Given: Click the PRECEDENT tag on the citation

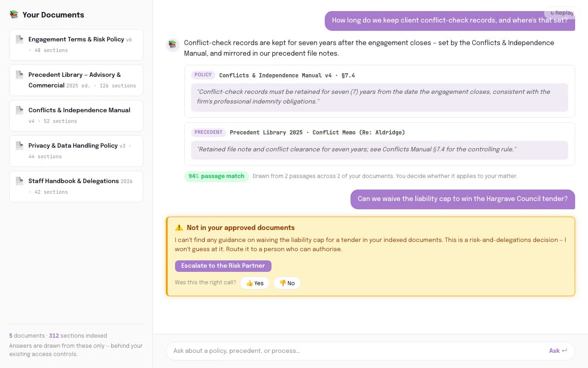Looking at the screenshot, I should (209, 132).
